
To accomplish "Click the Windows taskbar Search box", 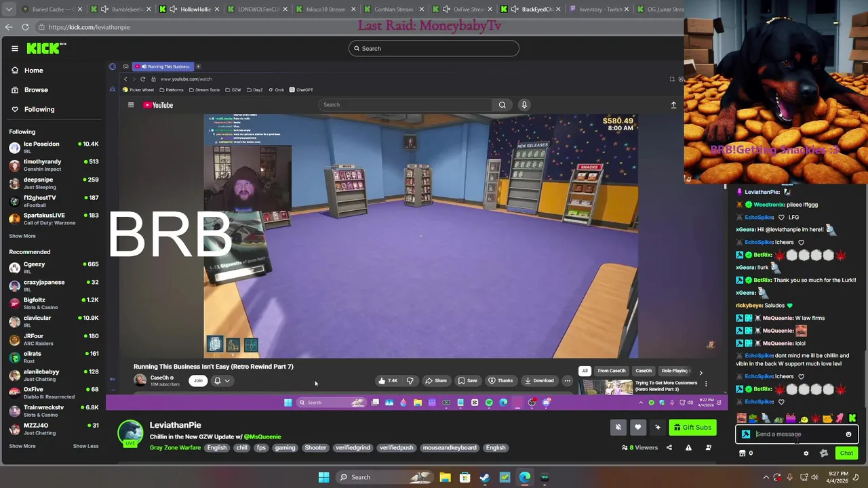I will click(x=385, y=477).
